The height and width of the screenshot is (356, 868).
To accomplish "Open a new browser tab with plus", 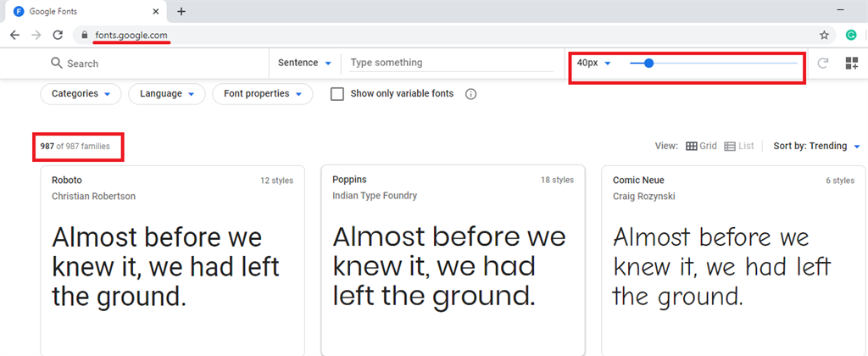I will (x=181, y=11).
